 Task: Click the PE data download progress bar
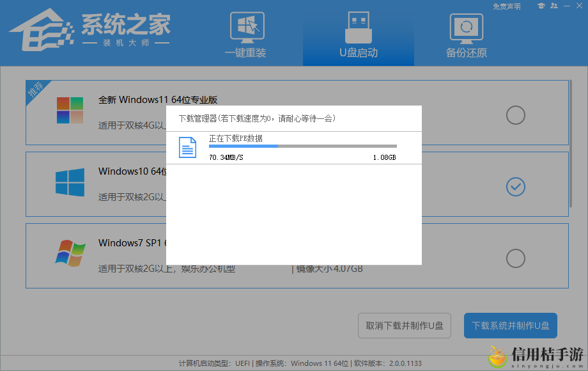pyautogui.click(x=302, y=146)
